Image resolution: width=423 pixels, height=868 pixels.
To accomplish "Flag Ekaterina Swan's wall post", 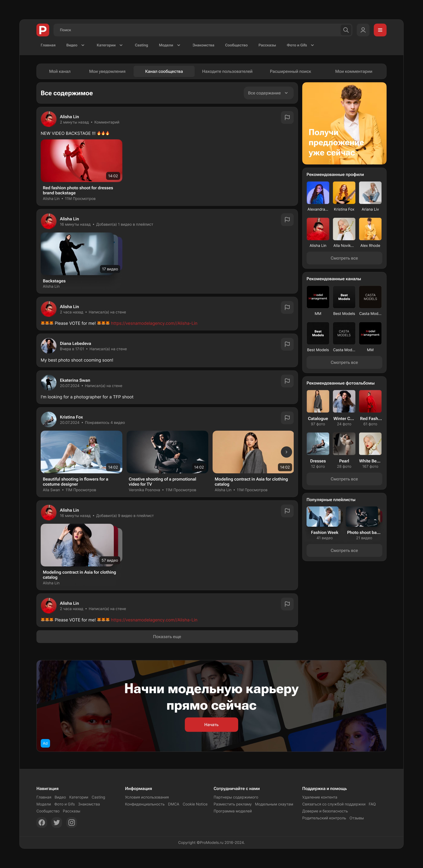I will [287, 381].
